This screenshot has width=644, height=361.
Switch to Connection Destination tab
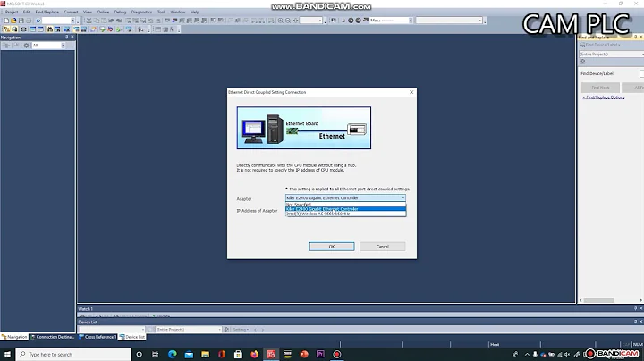(53, 337)
